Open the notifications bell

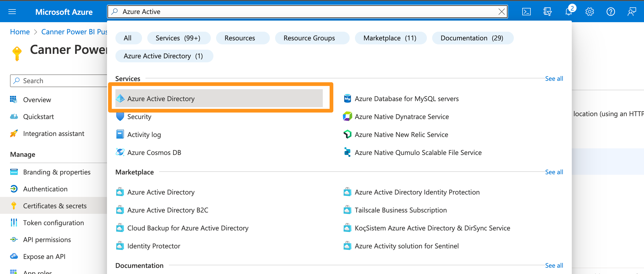[x=569, y=11]
